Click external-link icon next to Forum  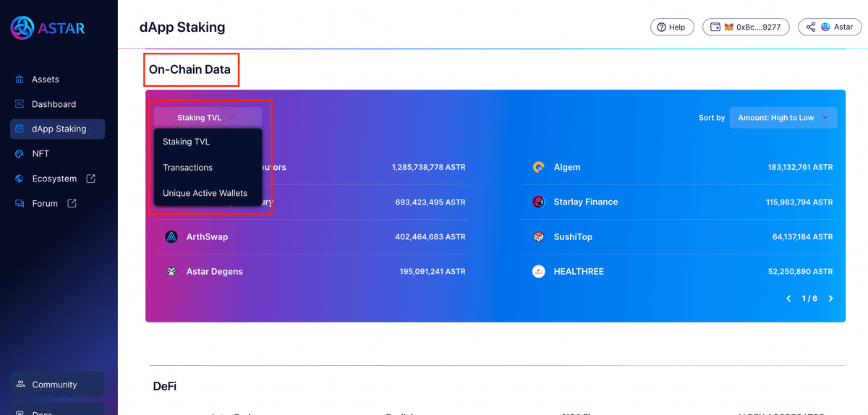tap(72, 204)
